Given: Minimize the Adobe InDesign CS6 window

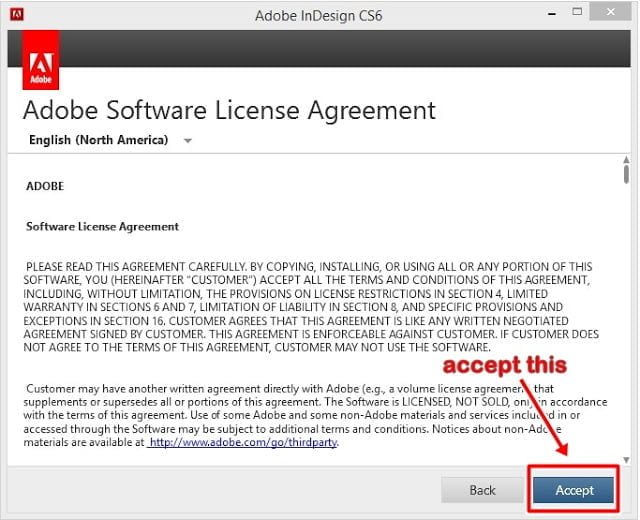Looking at the screenshot, I should (x=552, y=13).
